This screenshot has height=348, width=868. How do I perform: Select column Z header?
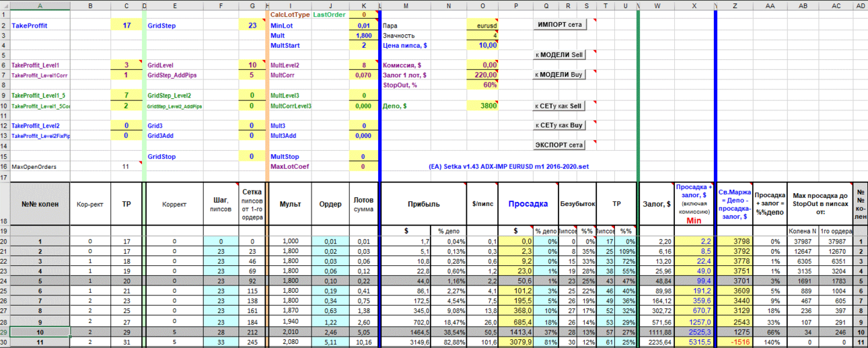coord(734,5)
